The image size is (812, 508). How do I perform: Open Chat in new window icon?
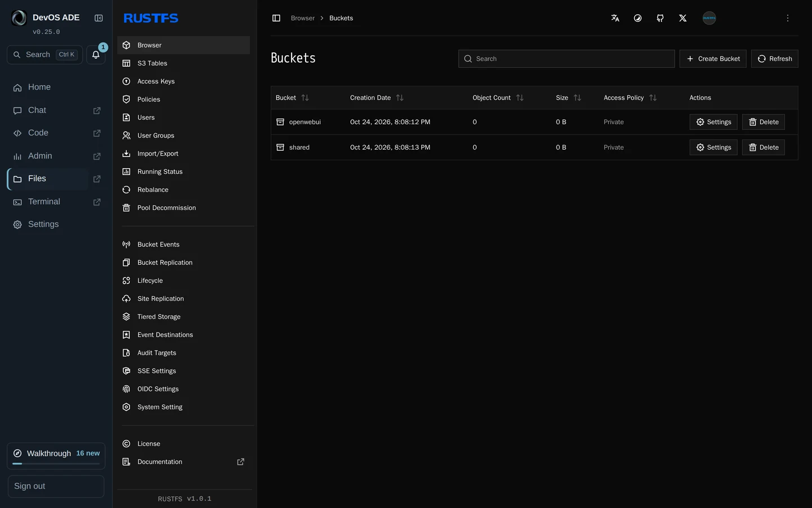tap(97, 111)
